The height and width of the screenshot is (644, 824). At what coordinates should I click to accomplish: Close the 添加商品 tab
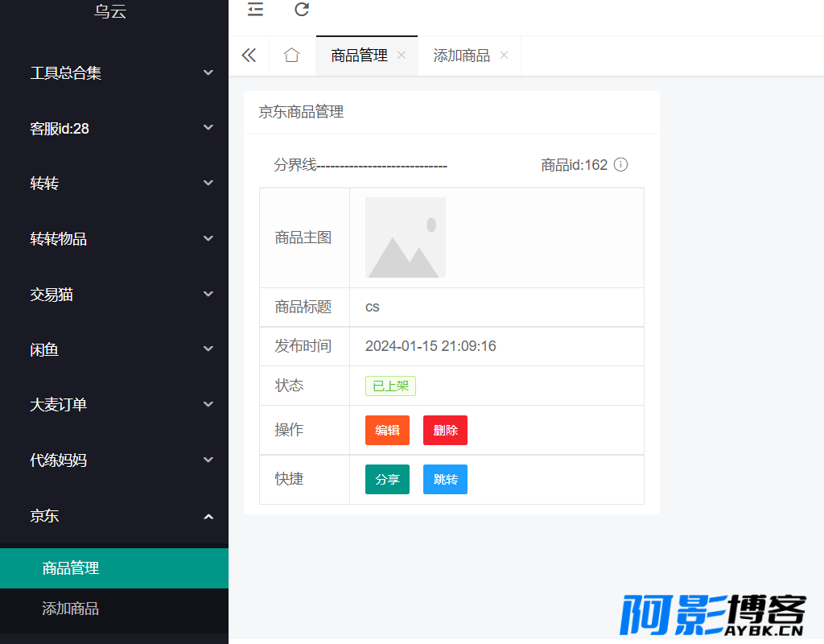504,55
